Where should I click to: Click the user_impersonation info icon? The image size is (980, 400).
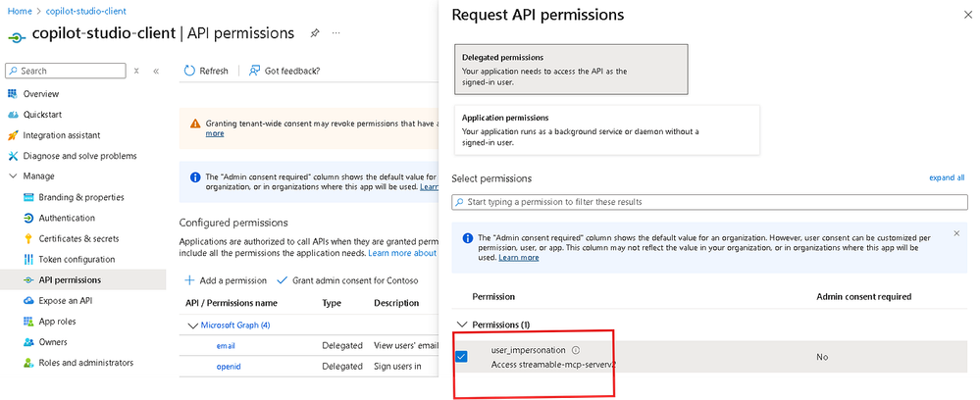(576, 350)
